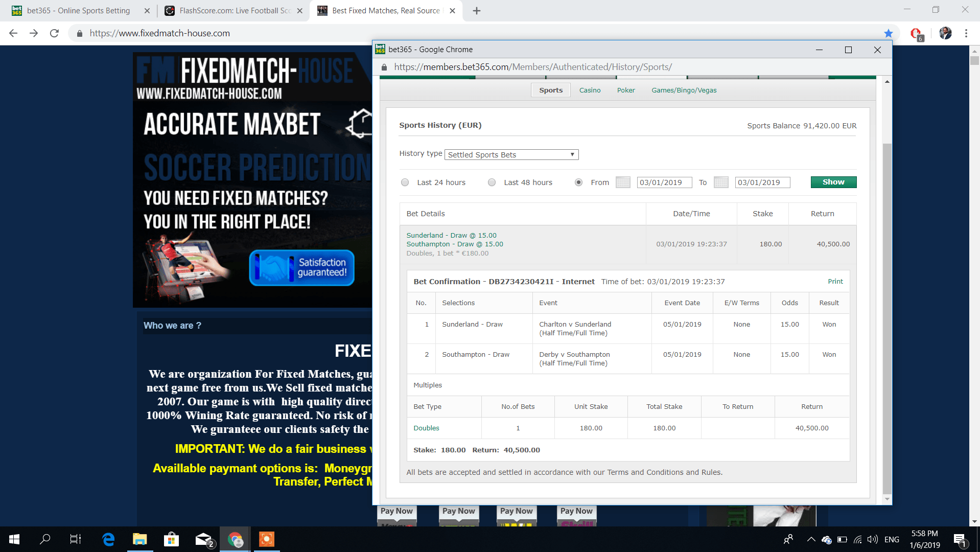Viewport: 980px width, 552px height.
Task: Reload the fixedmatch-house page
Action: pyautogui.click(x=54, y=33)
